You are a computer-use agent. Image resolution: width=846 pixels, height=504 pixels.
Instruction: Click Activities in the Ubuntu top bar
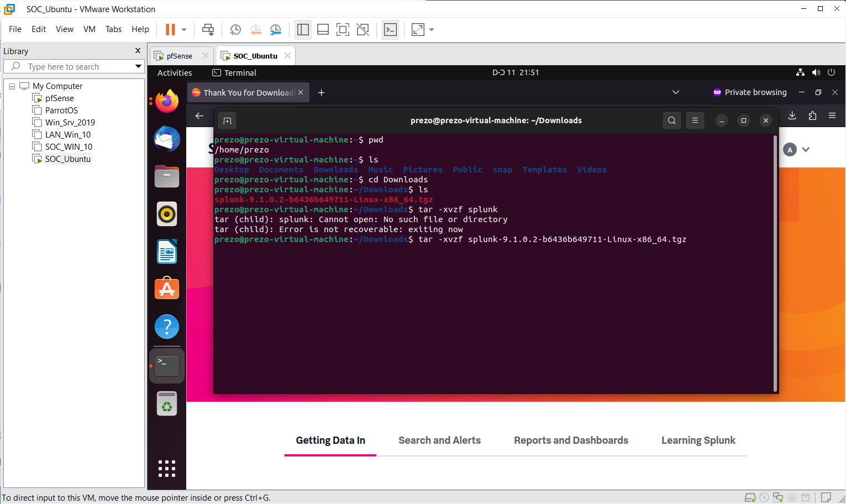tap(175, 72)
